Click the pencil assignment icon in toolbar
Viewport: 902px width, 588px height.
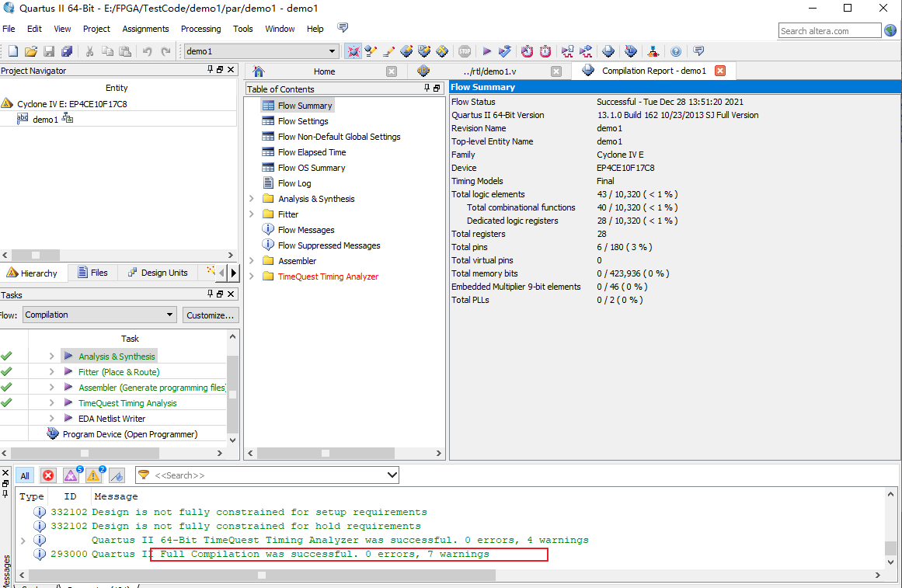388,51
